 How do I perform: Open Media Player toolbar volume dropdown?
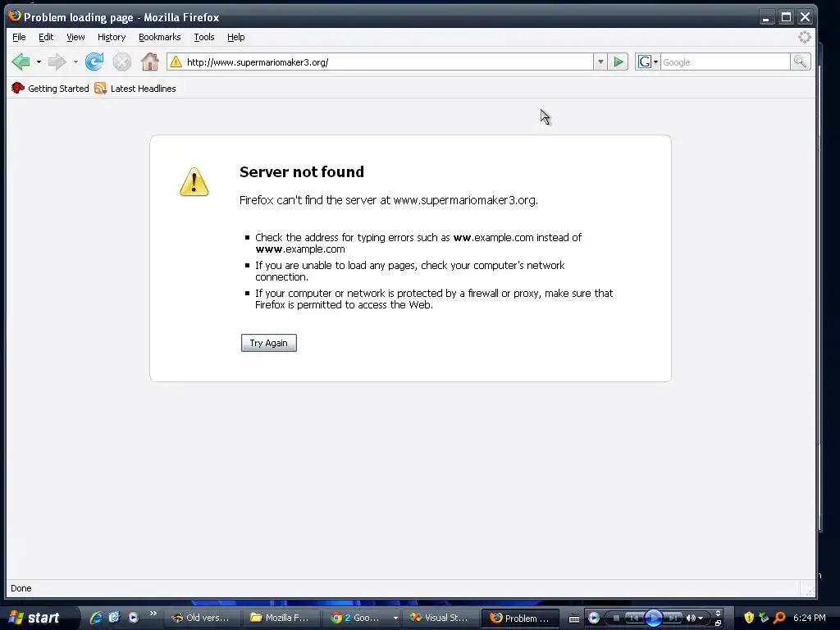701,619
